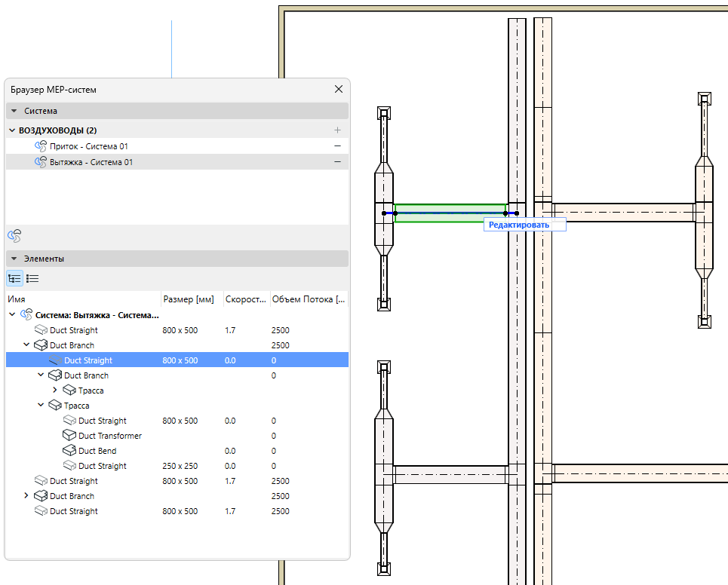Switch elements view to flat list mode
This screenshot has height=585, width=728.
(32, 278)
